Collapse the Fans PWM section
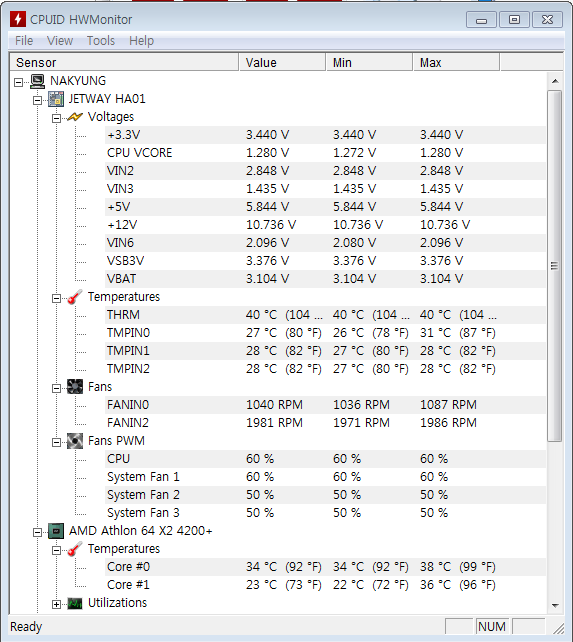The width and height of the screenshot is (573, 642). 57,443
